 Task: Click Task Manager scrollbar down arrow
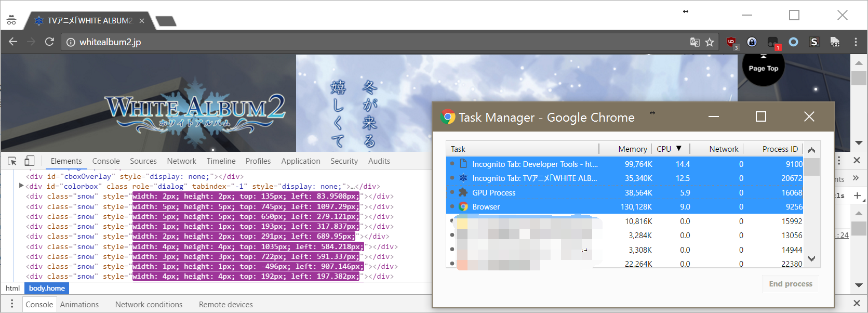(x=812, y=258)
